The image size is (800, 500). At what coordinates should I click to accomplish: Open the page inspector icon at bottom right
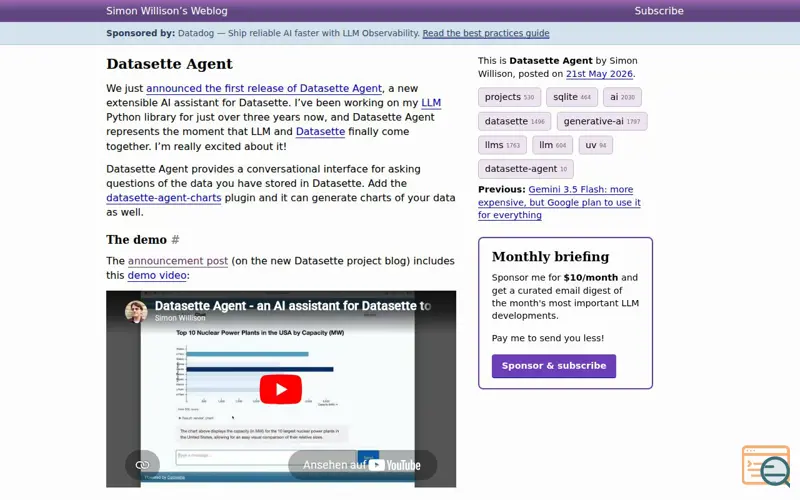[x=766, y=465]
